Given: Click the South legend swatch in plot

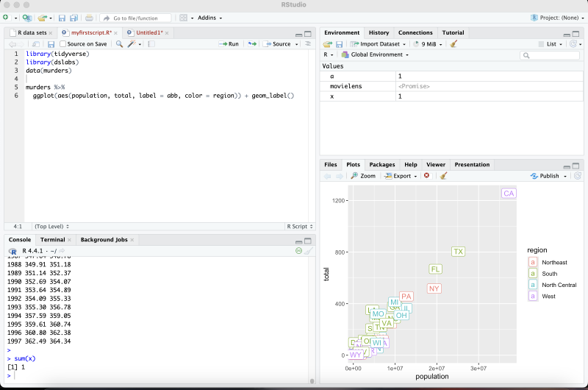Looking at the screenshot, I should (x=532, y=274).
